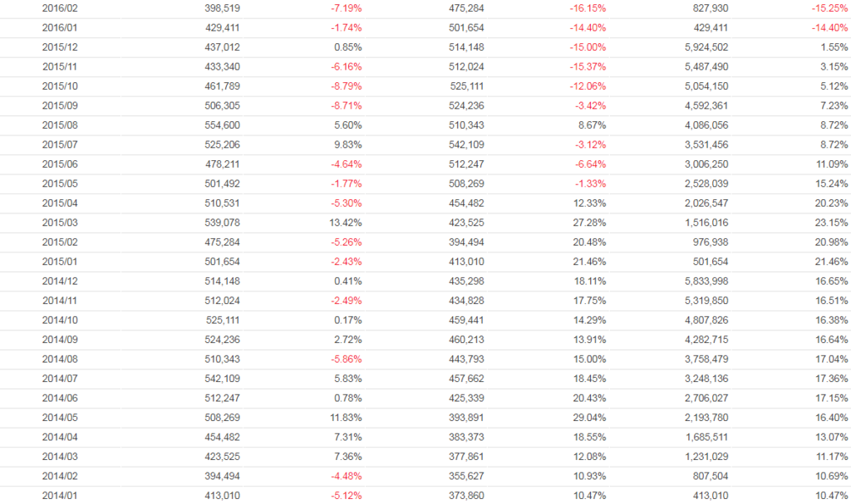This screenshot has width=851, height=504.
Task: Click the 2016/02 date cell
Action: [61, 7]
